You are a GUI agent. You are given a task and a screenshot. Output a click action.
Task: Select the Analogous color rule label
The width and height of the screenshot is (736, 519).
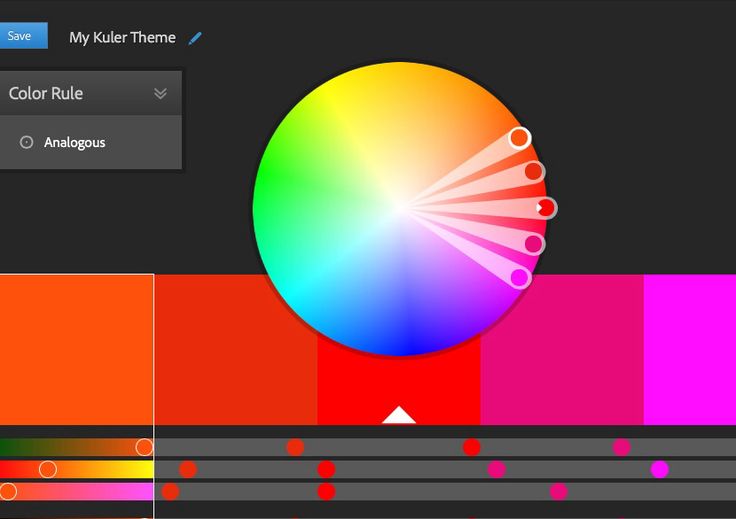pyautogui.click(x=75, y=143)
